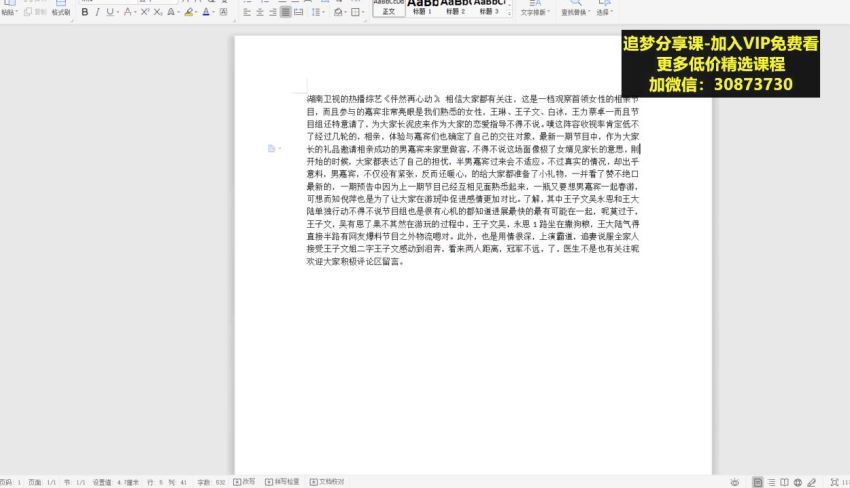This screenshot has height=488, width=850.
Task: Open the line spacing icon
Action: 315,12
